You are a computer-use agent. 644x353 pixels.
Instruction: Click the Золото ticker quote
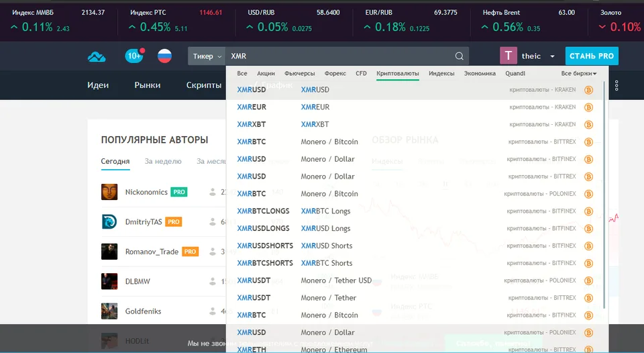tap(620, 21)
